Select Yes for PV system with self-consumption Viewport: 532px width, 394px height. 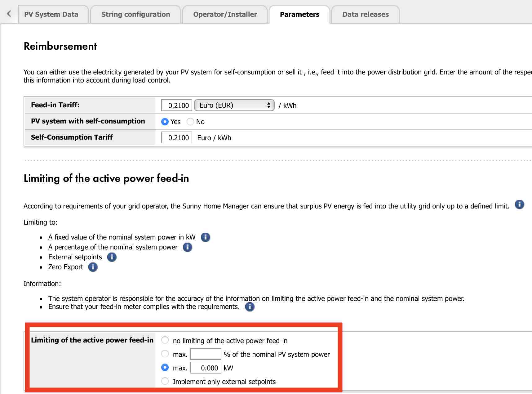point(165,122)
